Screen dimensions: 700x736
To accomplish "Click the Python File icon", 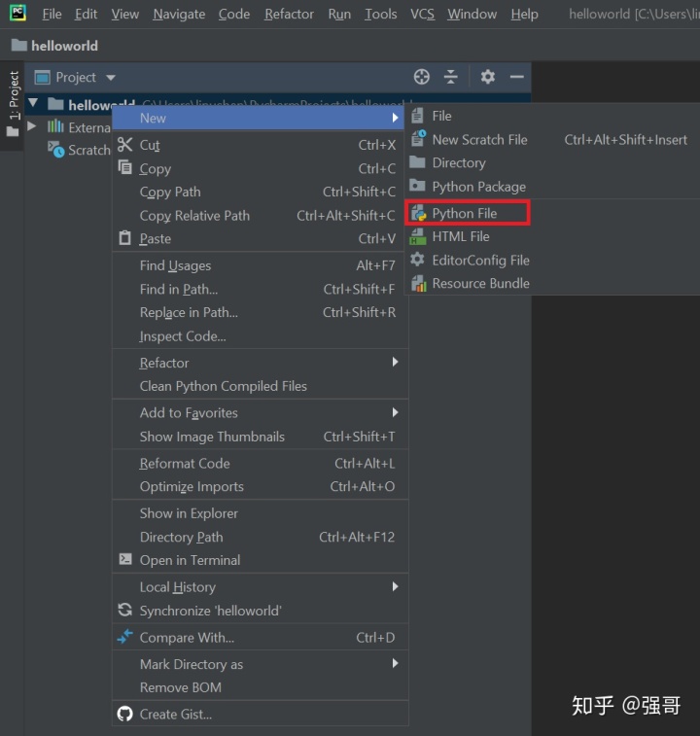I will pyautogui.click(x=418, y=213).
